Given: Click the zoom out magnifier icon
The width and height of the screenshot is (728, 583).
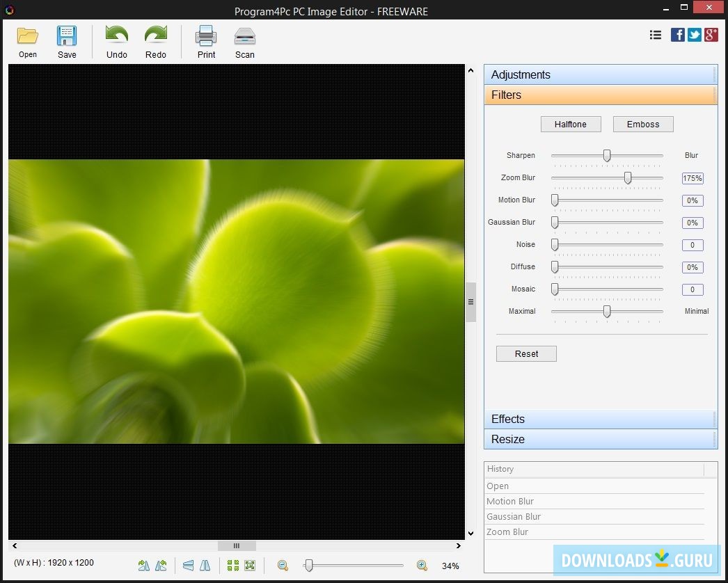Looking at the screenshot, I should click(283, 566).
